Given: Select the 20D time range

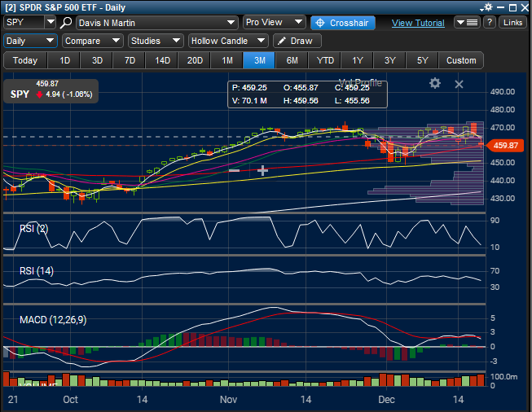Looking at the screenshot, I should (195, 60).
